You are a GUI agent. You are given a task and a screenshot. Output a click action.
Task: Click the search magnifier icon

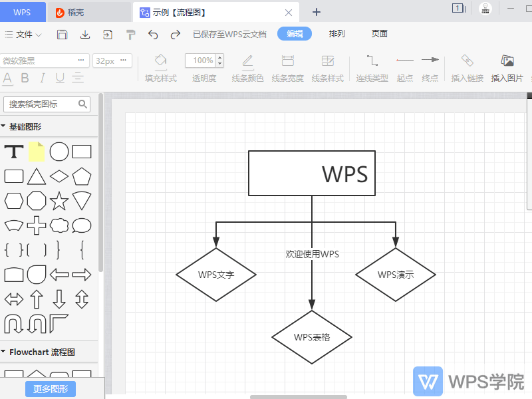(82, 104)
